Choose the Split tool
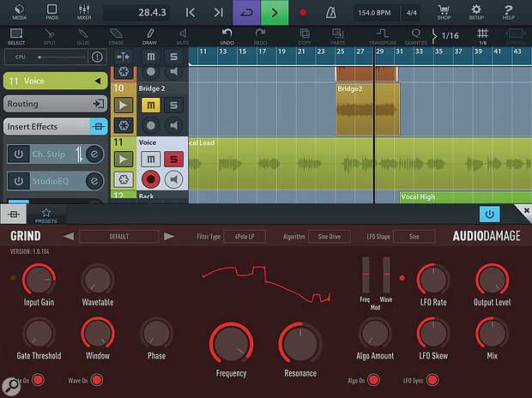Viewport: 532px width, 398px height. pyautogui.click(x=50, y=37)
